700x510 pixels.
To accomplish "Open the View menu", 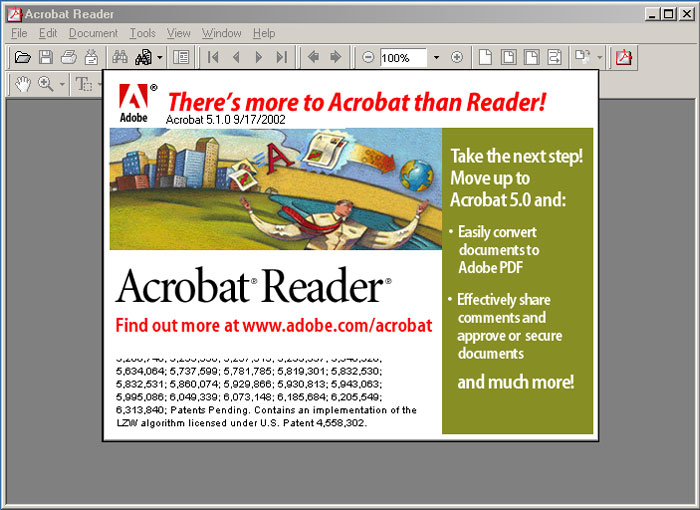I will click(x=179, y=33).
